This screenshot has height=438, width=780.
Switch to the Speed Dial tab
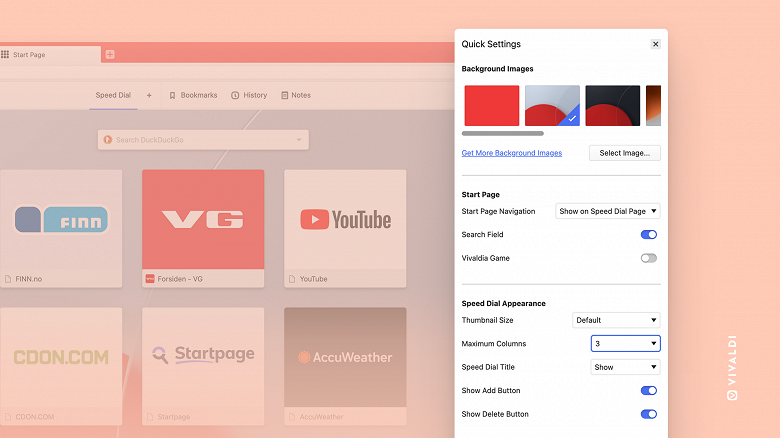[113, 95]
